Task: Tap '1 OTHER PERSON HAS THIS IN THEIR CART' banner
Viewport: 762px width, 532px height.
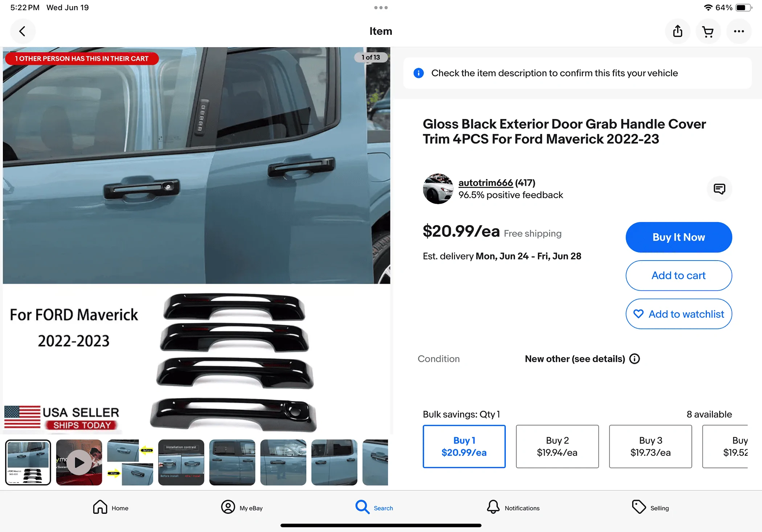Action: point(82,58)
